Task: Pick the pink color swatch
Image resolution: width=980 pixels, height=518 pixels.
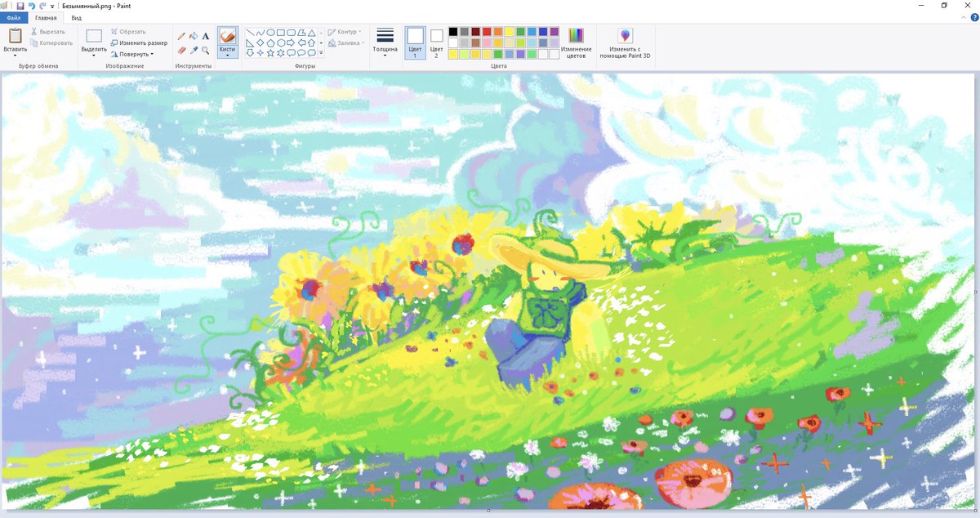Action: tap(487, 42)
